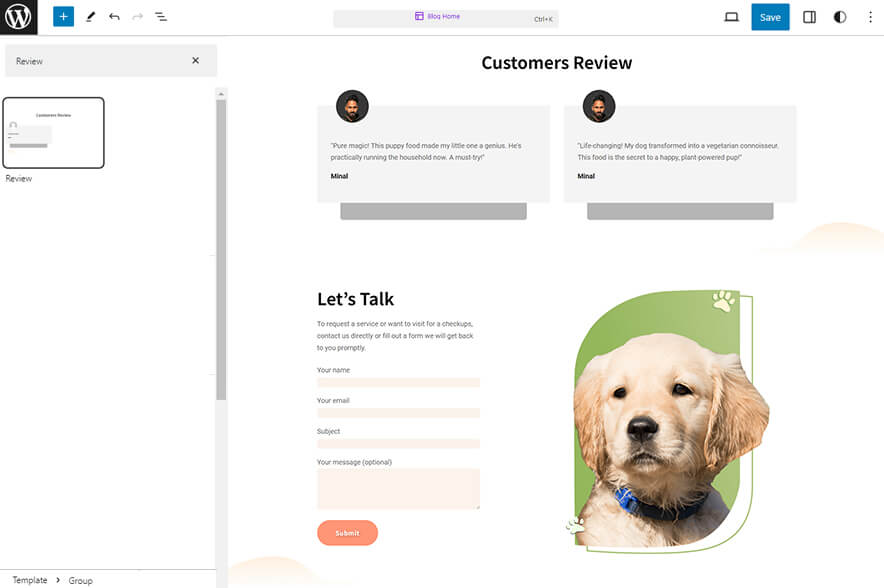Open the Blog Home command palette

[x=443, y=16]
